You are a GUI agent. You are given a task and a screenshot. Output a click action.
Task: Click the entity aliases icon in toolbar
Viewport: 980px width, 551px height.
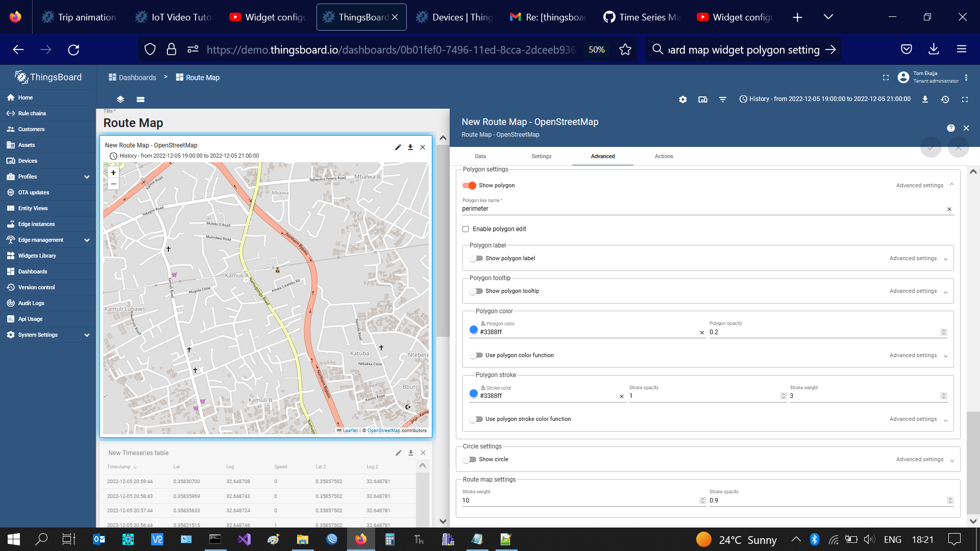(703, 99)
